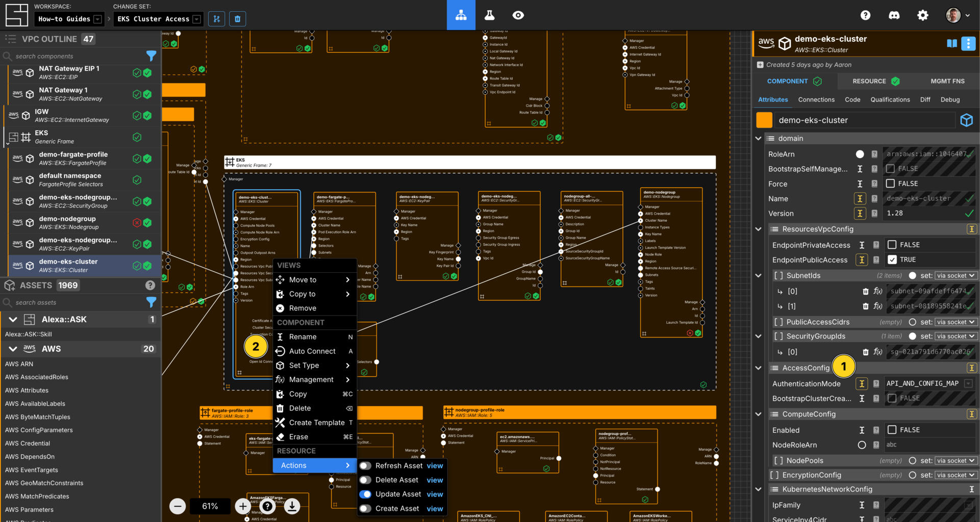
Task: Open PublicAccessCidrs via socket dropdown
Action: point(956,322)
